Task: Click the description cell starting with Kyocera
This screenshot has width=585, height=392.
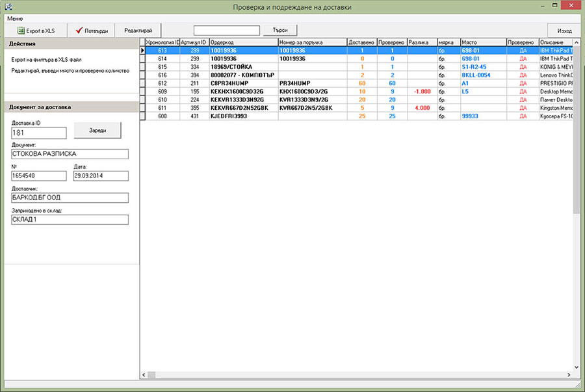Action: click(556, 116)
